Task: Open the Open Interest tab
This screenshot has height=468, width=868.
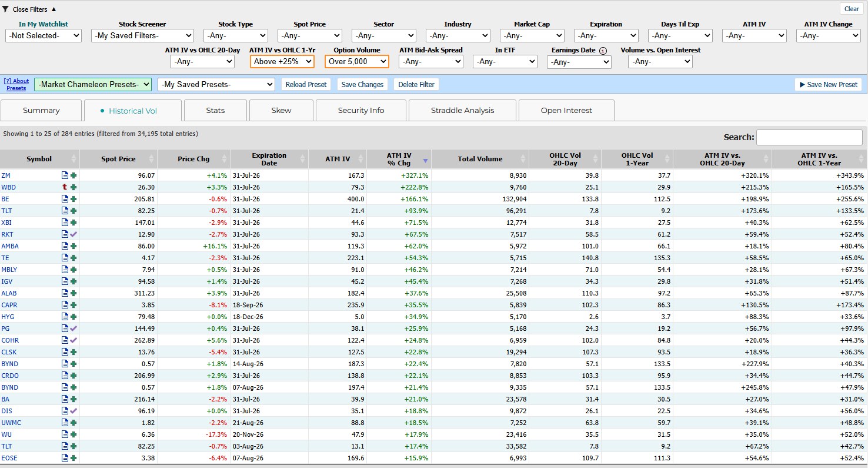Action: (566, 111)
